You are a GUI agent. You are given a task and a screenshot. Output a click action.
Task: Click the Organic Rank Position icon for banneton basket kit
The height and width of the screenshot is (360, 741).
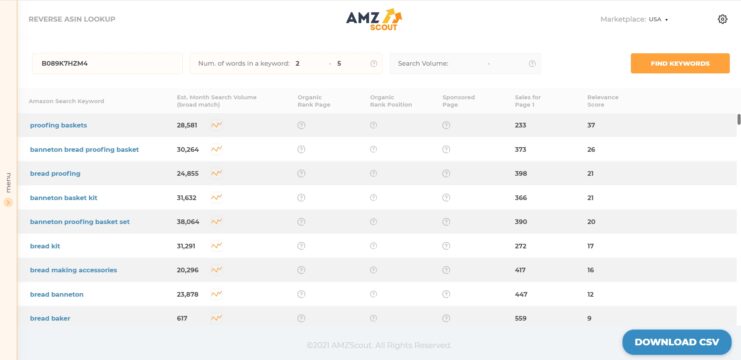click(373, 197)
